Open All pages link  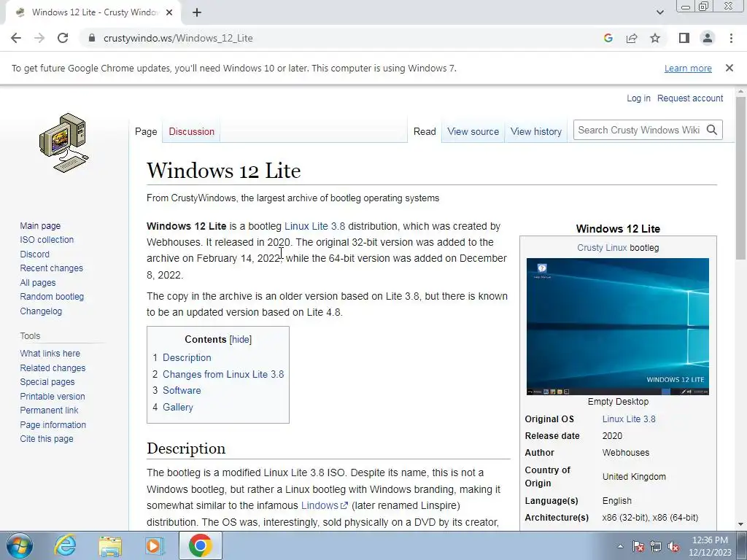pos(38,283)
